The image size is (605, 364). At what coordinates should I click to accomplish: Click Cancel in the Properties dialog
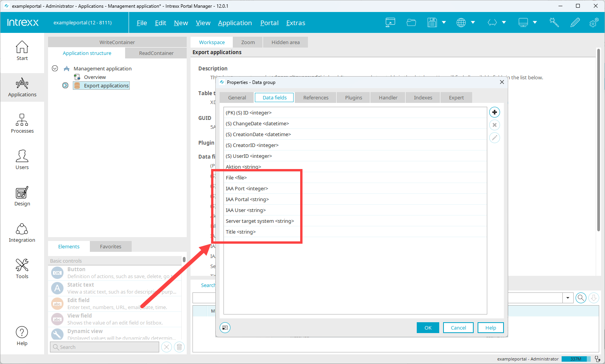coord(459,328)
